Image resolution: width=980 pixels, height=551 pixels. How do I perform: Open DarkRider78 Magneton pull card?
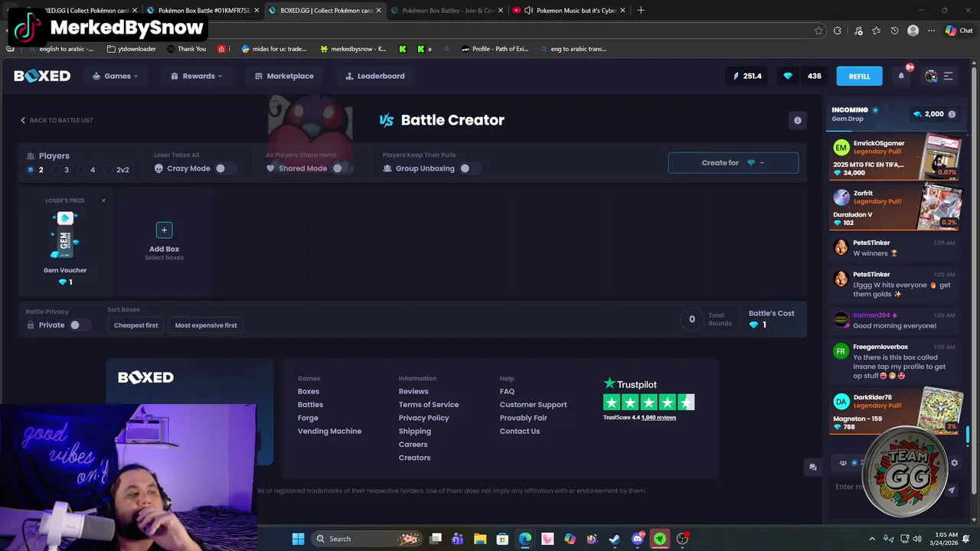pyautogui.click(x=895, y=412)
